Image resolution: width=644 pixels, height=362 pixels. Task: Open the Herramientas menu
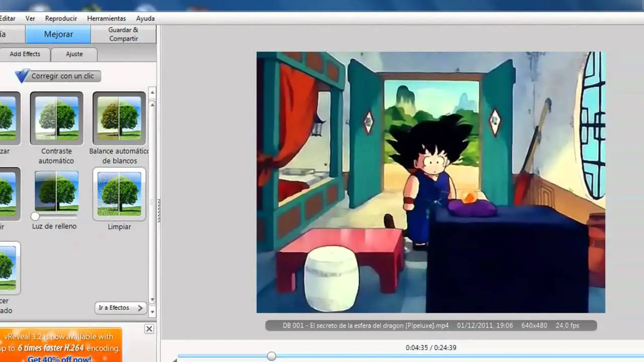click(x=106, y=18)
